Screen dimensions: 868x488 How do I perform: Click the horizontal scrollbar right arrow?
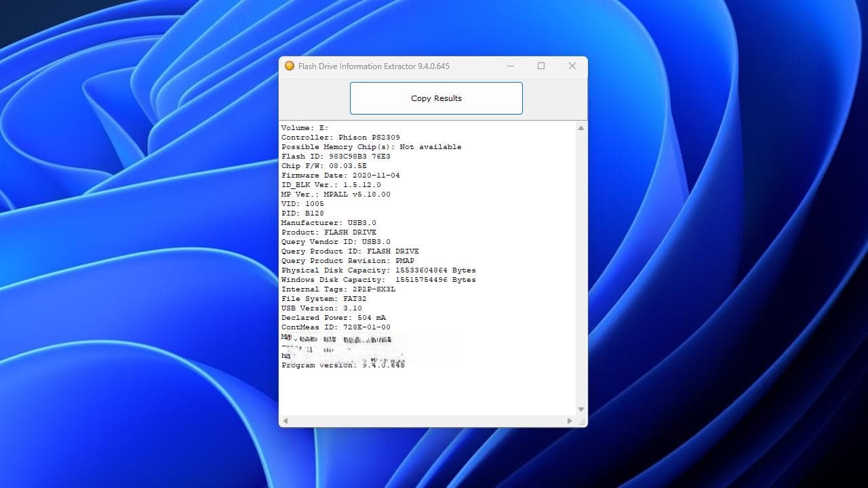click(x=570, y=421)
